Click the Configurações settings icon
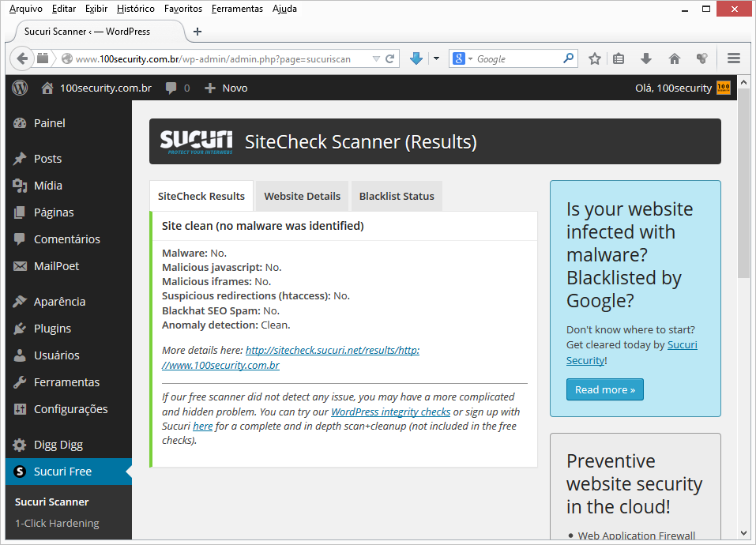Image resolution: width=756 pixels, height=545 pixels. point(20,409)
